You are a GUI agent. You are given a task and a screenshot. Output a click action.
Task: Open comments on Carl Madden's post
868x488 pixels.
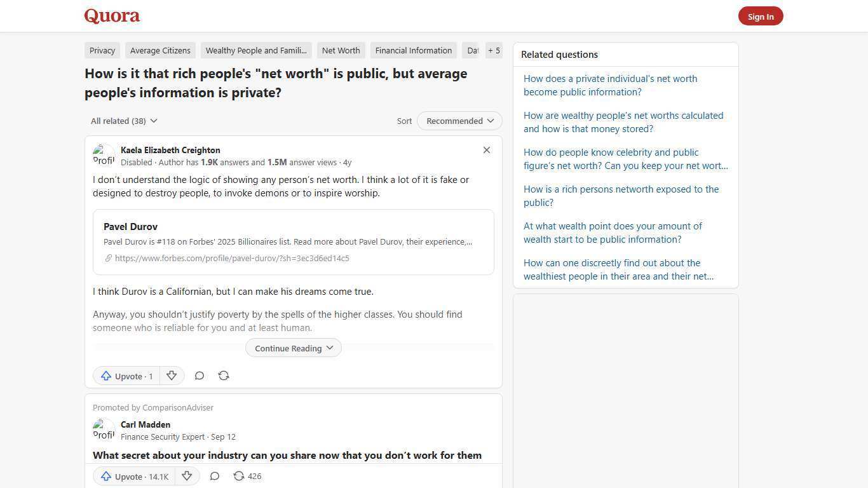click(x=214, y=476)
